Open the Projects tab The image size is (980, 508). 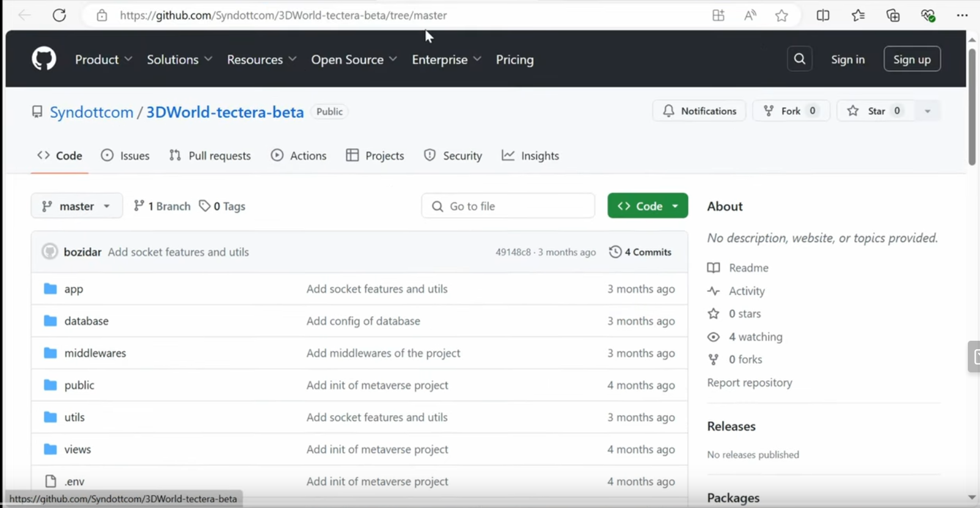[375, 156]
